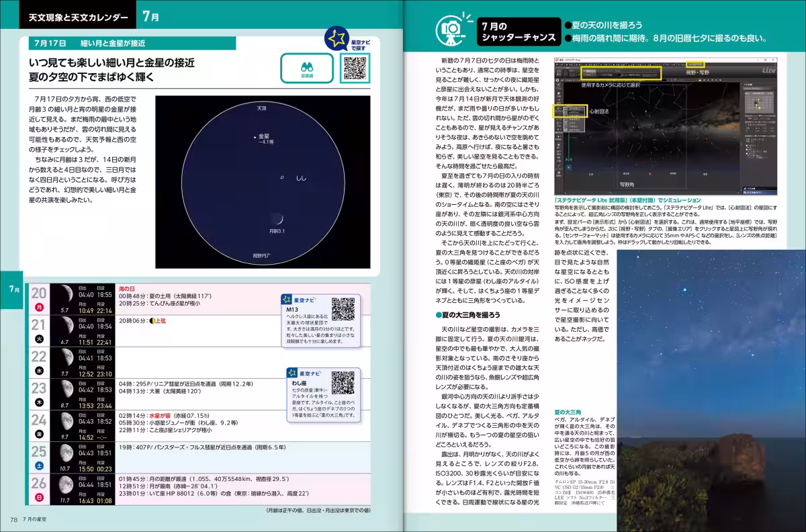Click the moon phase image for day 20
This screenshot has width=806, height=532.
click(65, 293)
